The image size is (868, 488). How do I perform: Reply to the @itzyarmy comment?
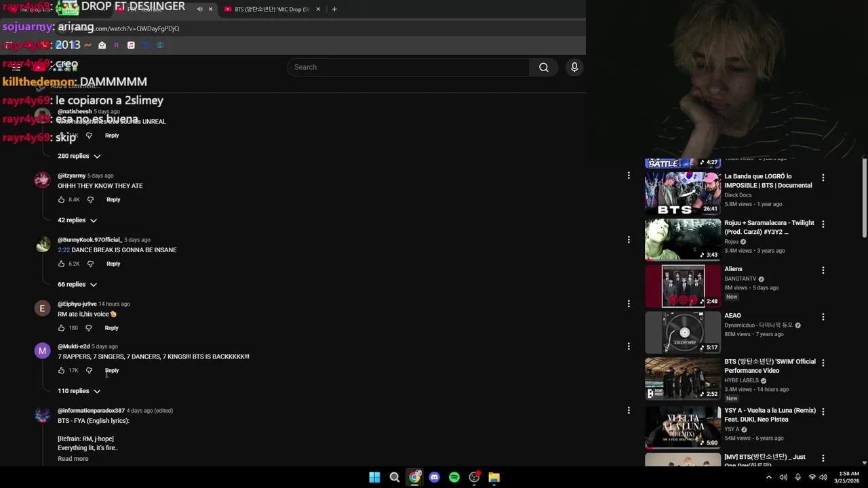[x=113, y=200]
